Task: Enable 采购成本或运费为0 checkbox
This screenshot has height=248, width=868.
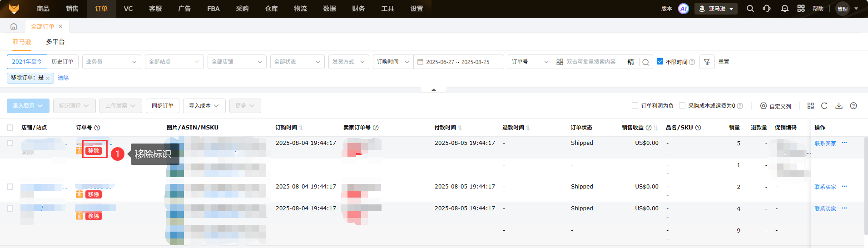Action: coord(682,105)
